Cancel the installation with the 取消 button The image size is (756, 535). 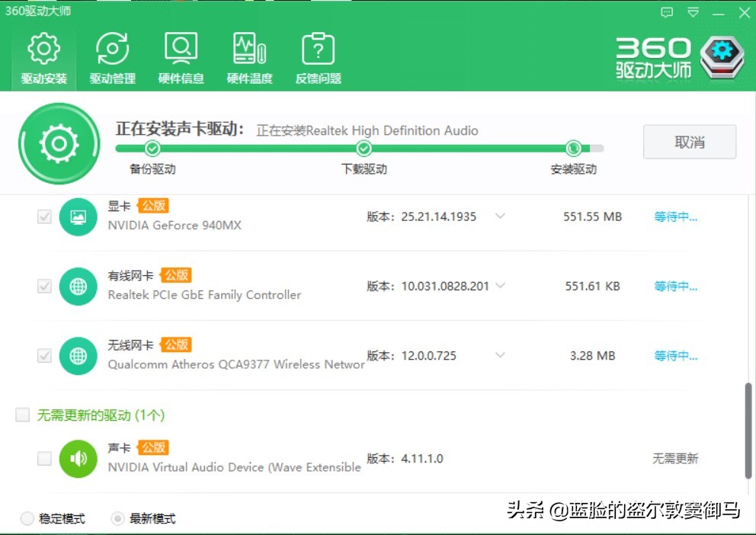(x=689, y=142)
